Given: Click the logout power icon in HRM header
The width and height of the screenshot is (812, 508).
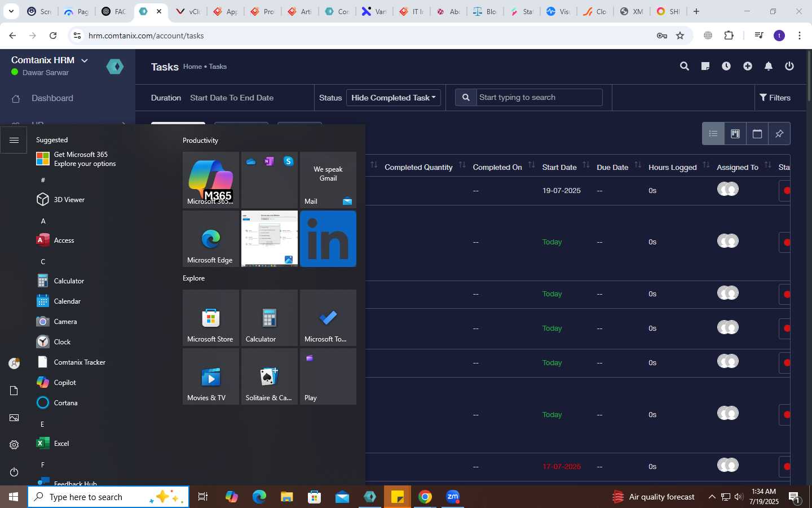Looking at the screenshot, I should coord(789,66).
